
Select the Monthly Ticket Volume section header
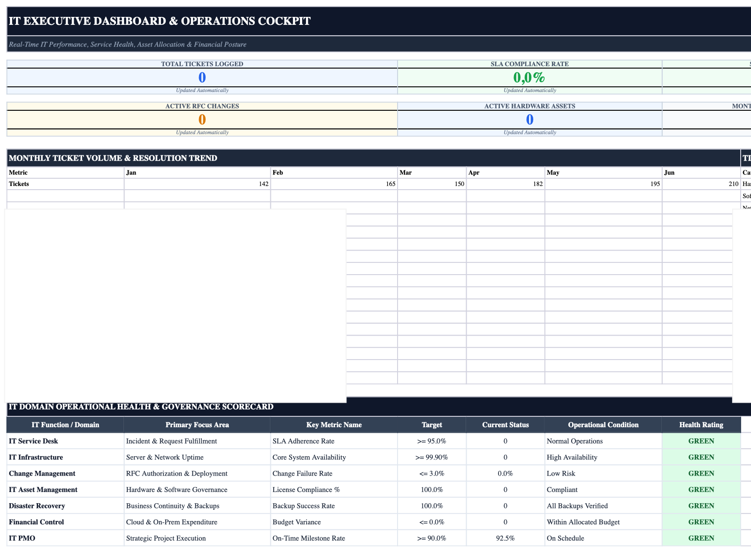click(x=374, y=158)
